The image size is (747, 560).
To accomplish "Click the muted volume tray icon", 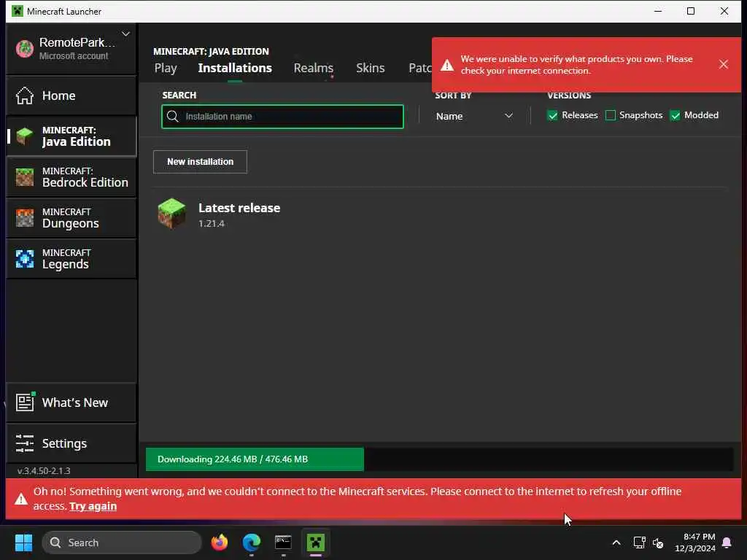I will coord(658,542).
